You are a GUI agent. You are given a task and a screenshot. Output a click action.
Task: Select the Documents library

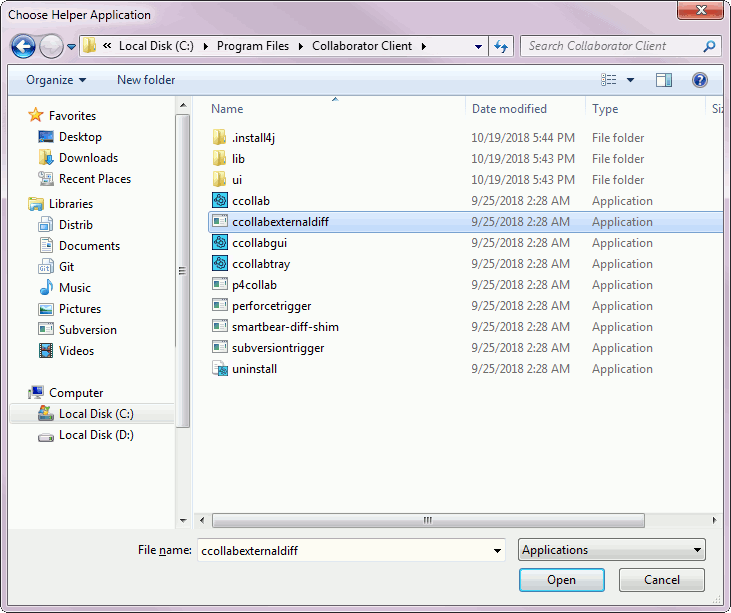(90, 246)
